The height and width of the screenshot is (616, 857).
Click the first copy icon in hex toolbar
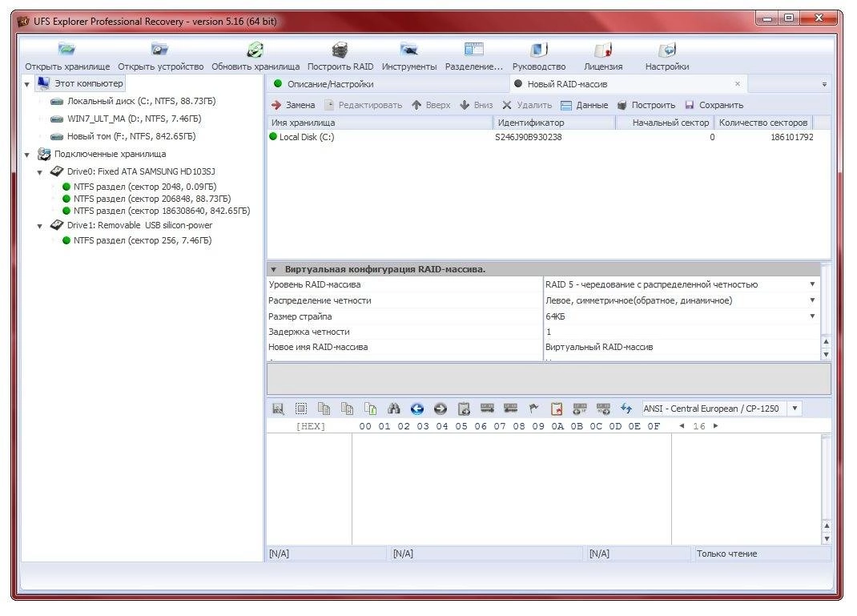[x=324, y=409]
